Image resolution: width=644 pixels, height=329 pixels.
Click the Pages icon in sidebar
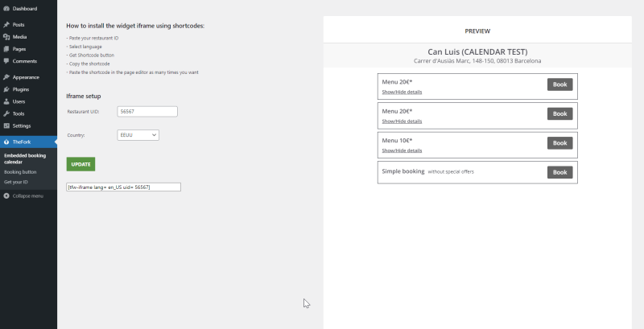tap(6, 49)
